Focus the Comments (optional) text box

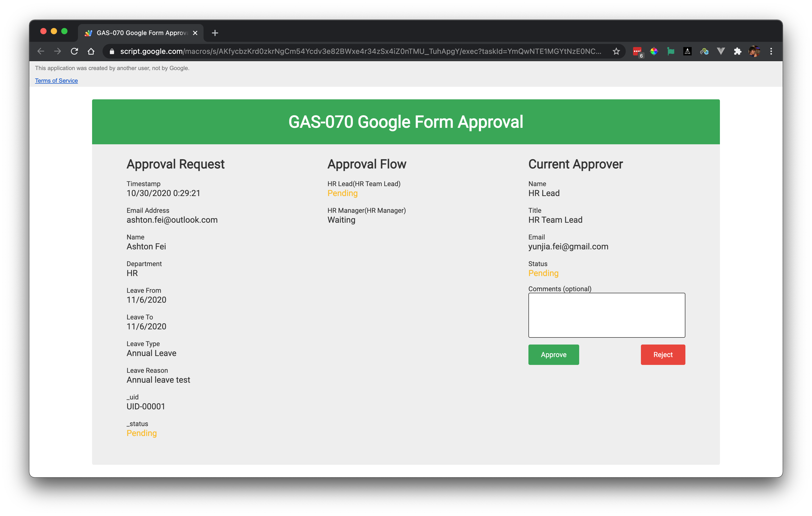click(606, 315)
